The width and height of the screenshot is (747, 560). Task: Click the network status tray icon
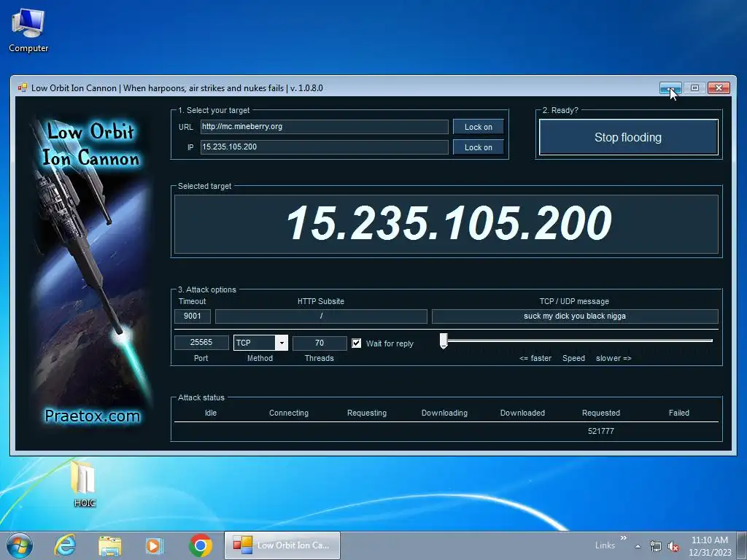[656, 546]
